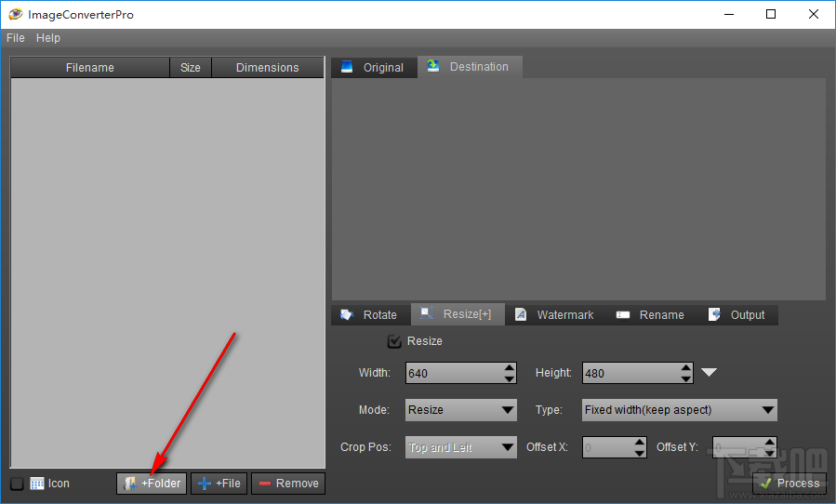Expand the Mode dropdown

pyautogui.click(x=461, y=410)
